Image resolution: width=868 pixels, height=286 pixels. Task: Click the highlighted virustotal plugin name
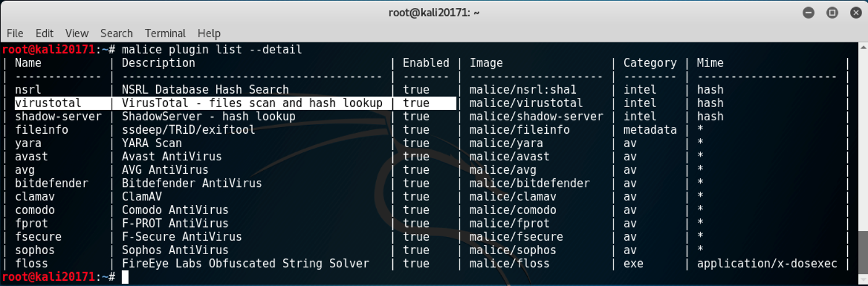click(48, 103)
